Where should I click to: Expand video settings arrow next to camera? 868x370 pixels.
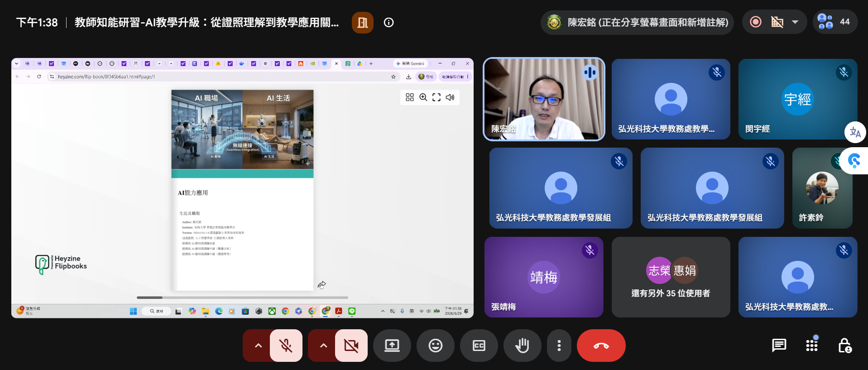click(x=323, y=346)
